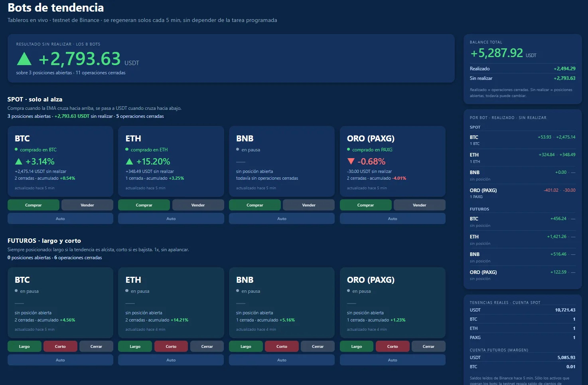This screenshot has width=588, height=385.
Task: Toggle Auto mode for ORO (PAXG) spot bot
Action: pos(393,218)
